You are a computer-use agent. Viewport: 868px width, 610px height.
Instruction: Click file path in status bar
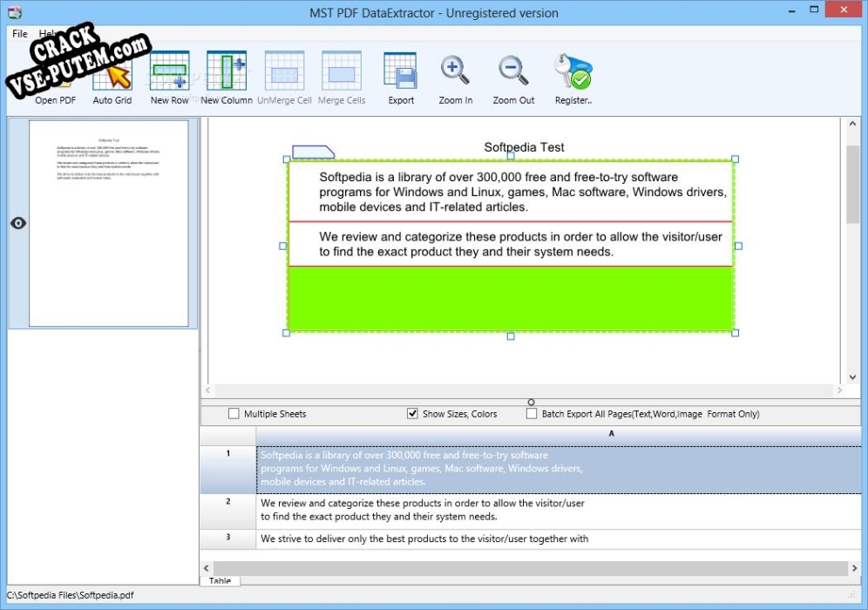[71, 595]
